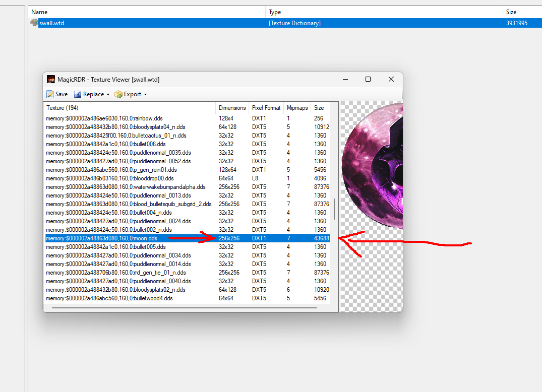Select the bulletwood4.dds texture
Viewport: 542px width, 392px height.
[188, 298]
